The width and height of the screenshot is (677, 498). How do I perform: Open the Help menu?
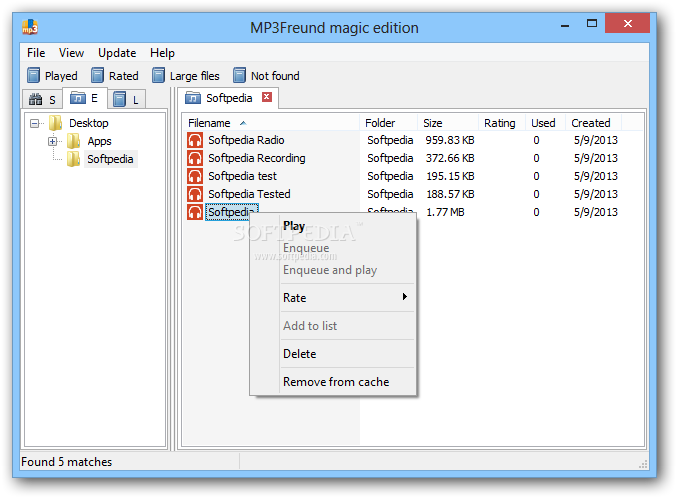point(162,53)
